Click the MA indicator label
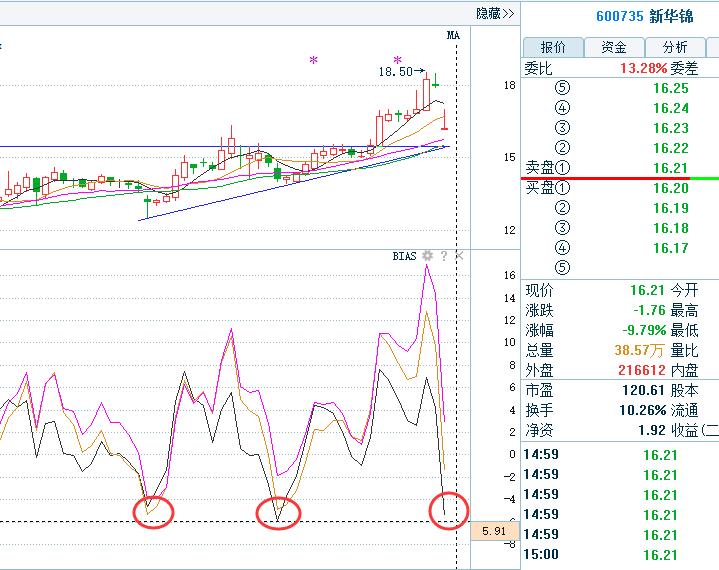Viewport: 719px width, 570px height. 453,35
